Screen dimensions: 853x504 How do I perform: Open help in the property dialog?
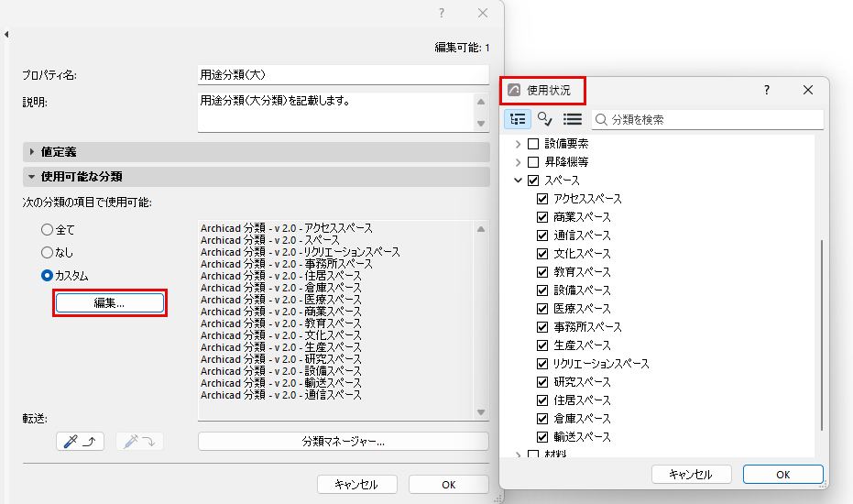pyautogui.click(x=442, y=13)
